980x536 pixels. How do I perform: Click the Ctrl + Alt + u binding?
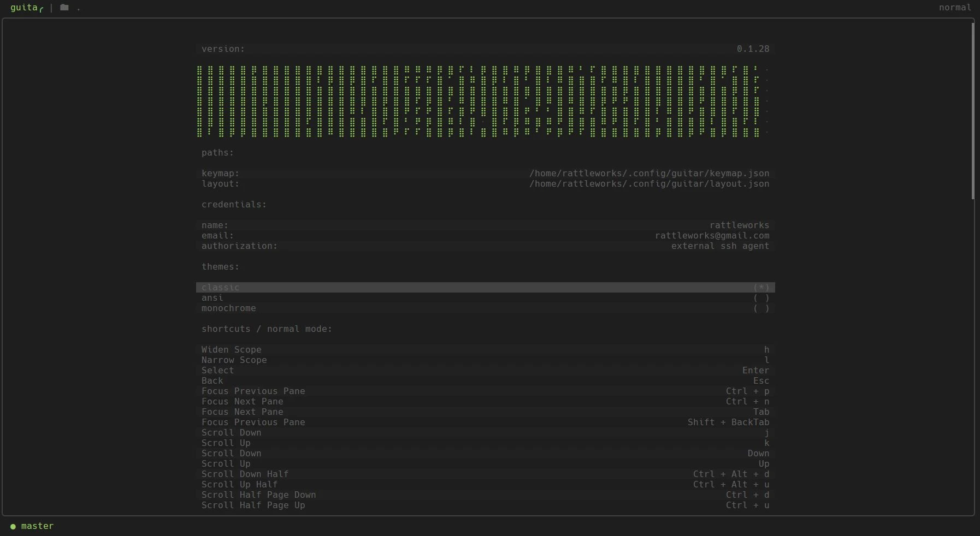731,485
